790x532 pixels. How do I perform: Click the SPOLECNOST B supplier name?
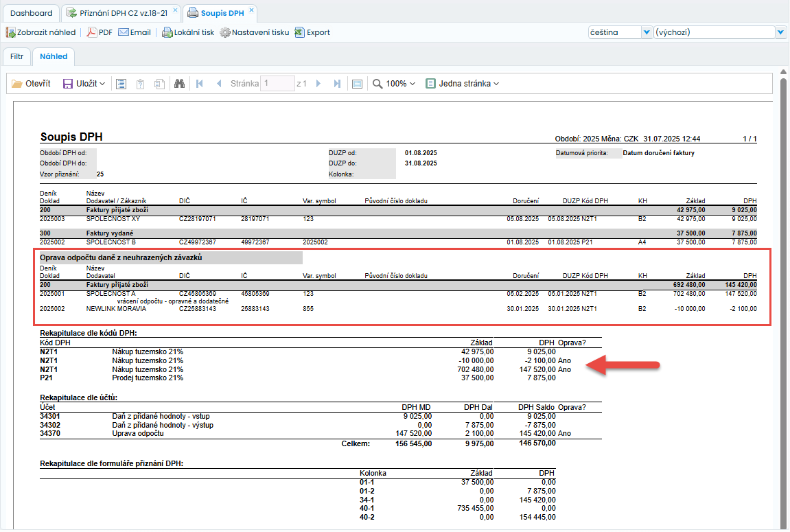(111, 242)
